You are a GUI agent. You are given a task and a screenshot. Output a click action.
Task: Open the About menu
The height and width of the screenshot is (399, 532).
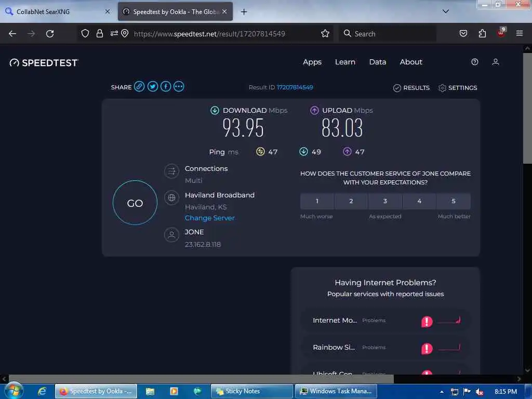pos(411,62)
